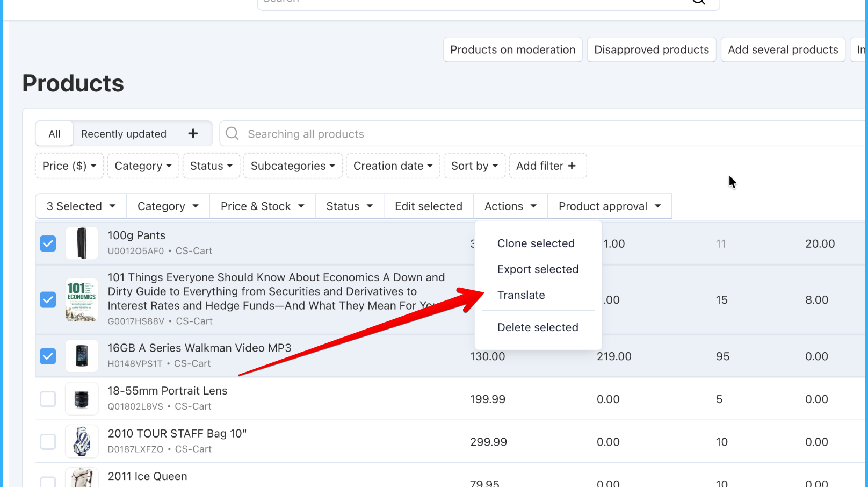Click the Walkman MP3 player thumbnail
Screen dimensions: 868x487
click(82, 356)
